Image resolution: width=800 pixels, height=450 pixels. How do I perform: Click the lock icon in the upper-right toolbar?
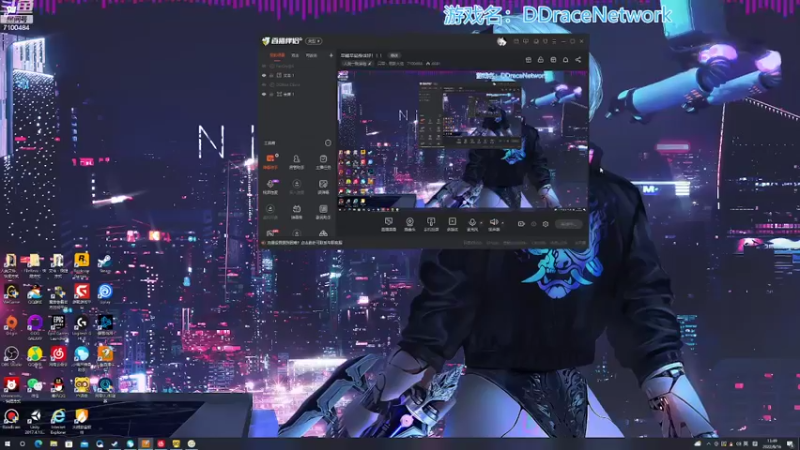(541, 60)
